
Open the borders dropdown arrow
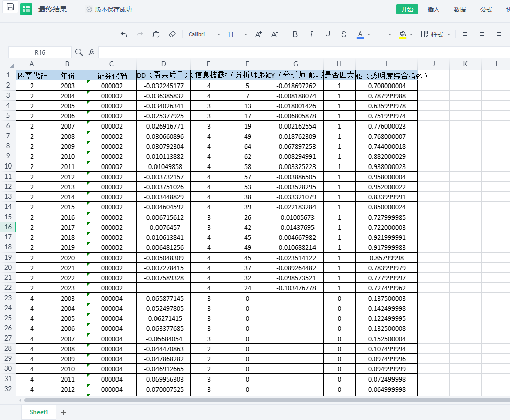(x=390, y=35)
